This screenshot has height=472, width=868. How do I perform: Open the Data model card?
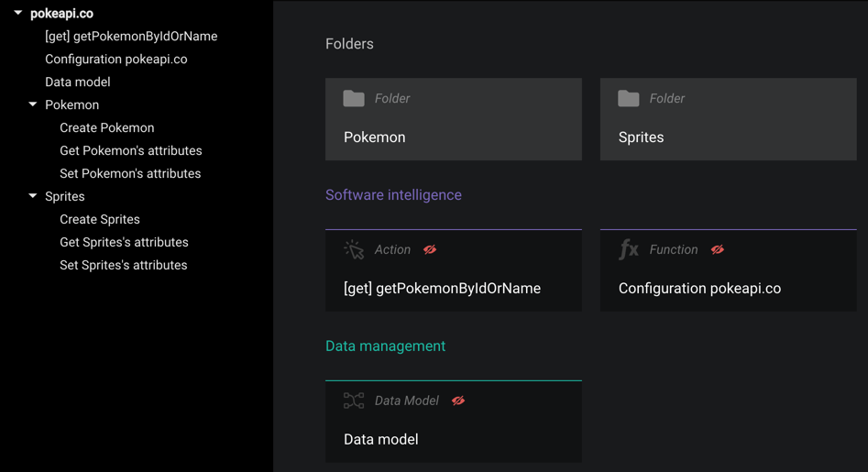[x=453, y=423]
